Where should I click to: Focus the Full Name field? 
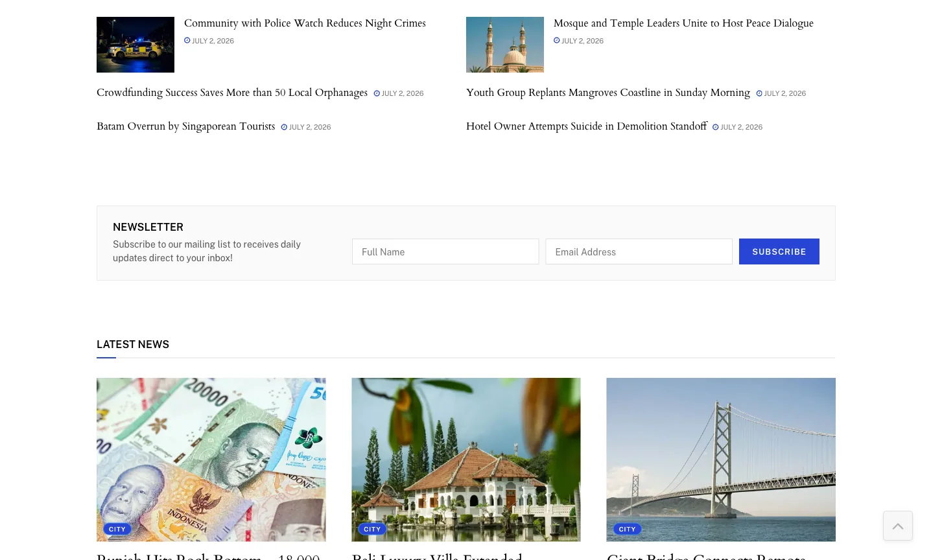[x=445, y=251]
